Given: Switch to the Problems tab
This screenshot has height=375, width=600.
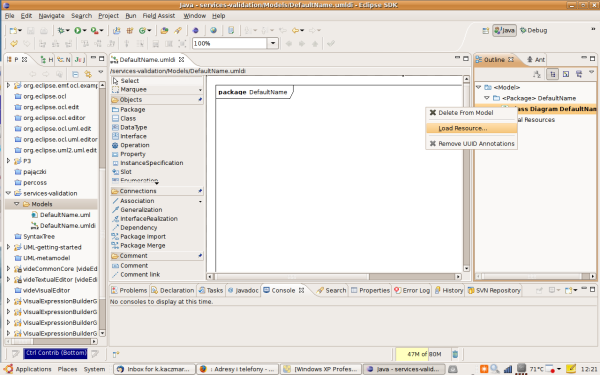Looking at the screenshot, I should pyautogui.click(x=129, y=290).
